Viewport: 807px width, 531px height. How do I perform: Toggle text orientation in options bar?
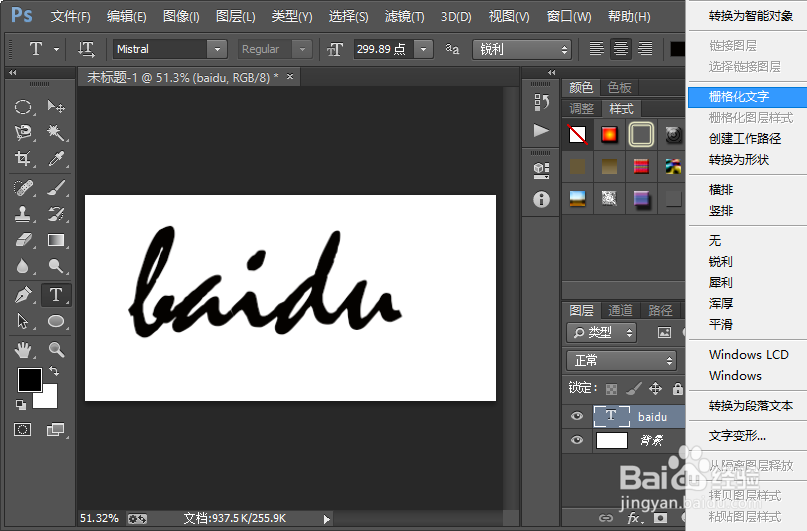(x=86, y=49)
